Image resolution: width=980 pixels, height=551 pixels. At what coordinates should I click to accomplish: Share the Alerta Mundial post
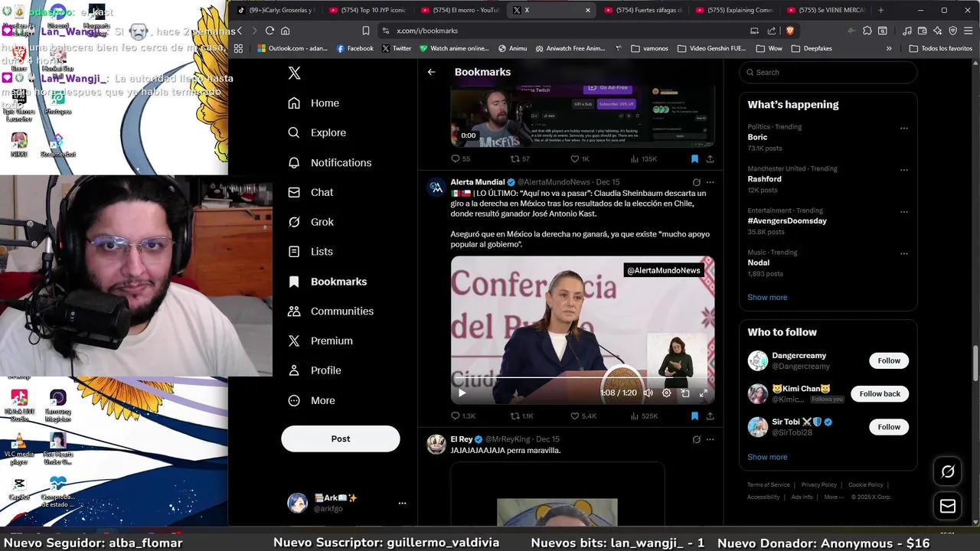click(x=710, y=416)
